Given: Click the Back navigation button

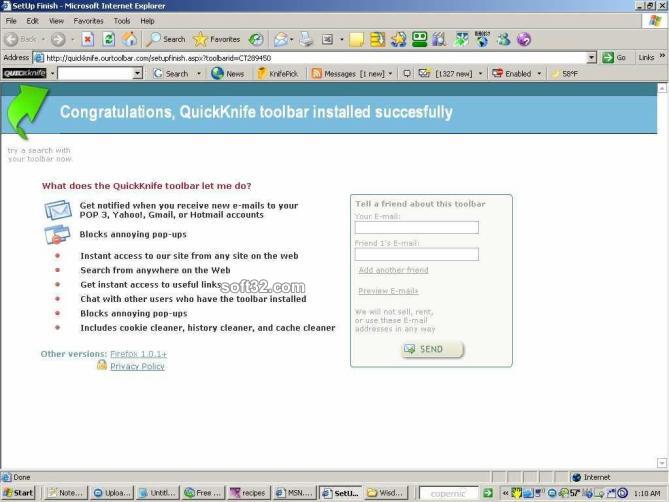Looking at the screenshot, I should pos(21,39).
